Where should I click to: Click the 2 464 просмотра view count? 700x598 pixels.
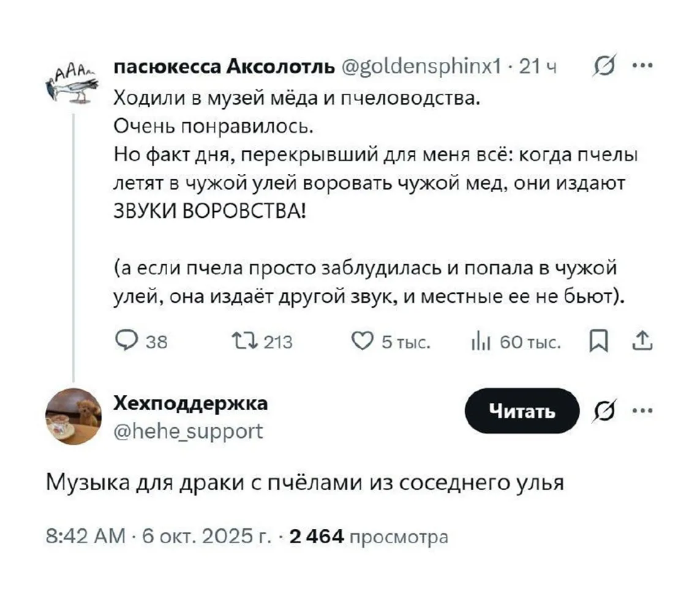[368, 537]
